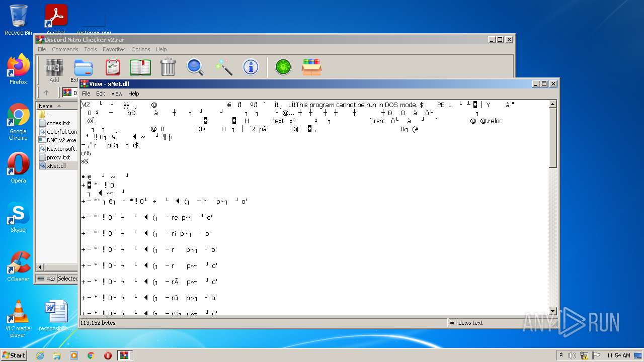Click the 'Windows text' status bar entry
Viewport: 644px width, 362px height.
tap(466, 323)
